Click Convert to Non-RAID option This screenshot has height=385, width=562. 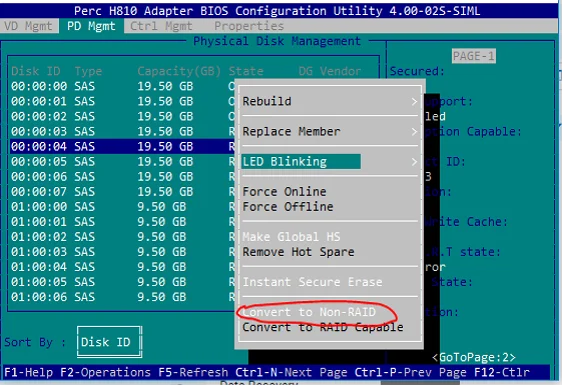tap(309, 312)
